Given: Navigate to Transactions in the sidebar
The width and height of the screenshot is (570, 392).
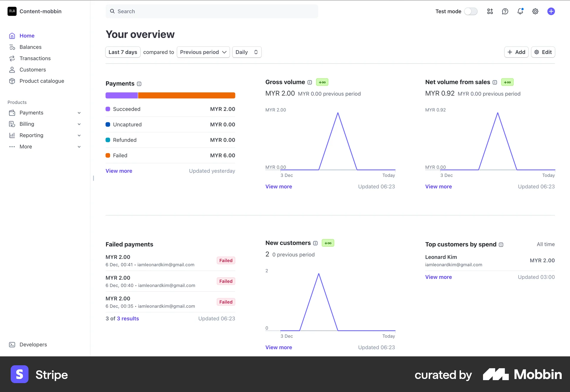Looking at the screenshot, I should point(35,58).
